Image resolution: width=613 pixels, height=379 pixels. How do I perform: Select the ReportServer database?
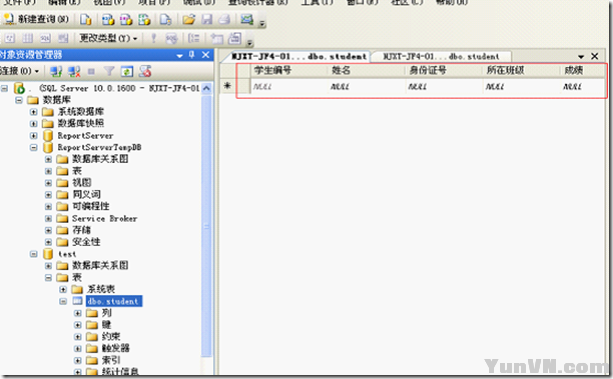coord(85,136)
